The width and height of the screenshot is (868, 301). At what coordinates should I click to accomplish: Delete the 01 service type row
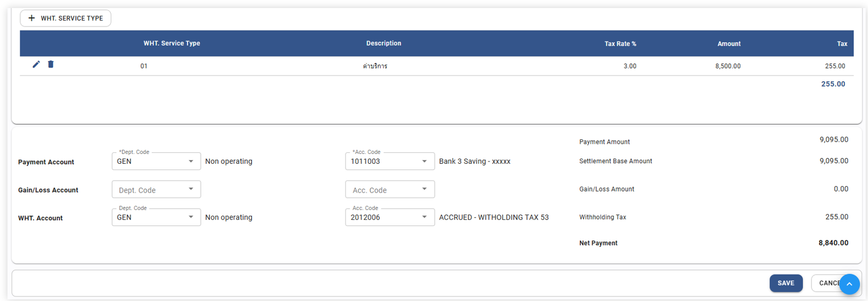coord(51,65)
